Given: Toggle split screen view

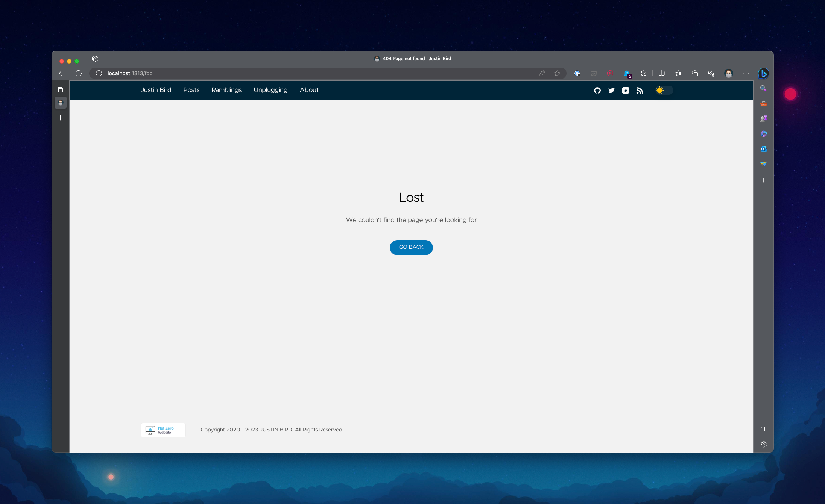Looking at the screenshot, I should tap(661, 73).
